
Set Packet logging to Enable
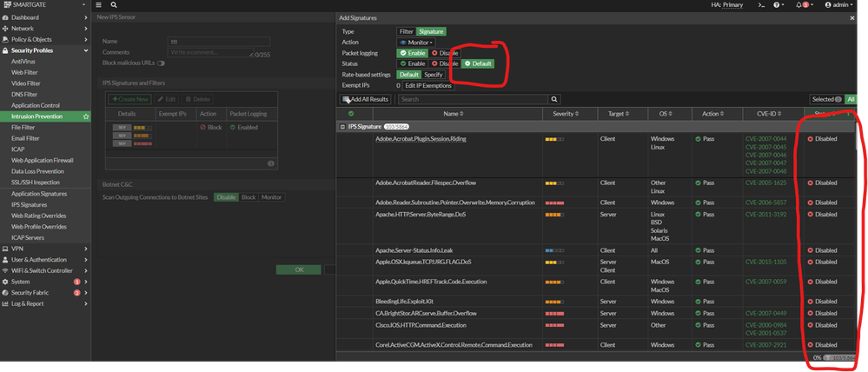(414, 52)
